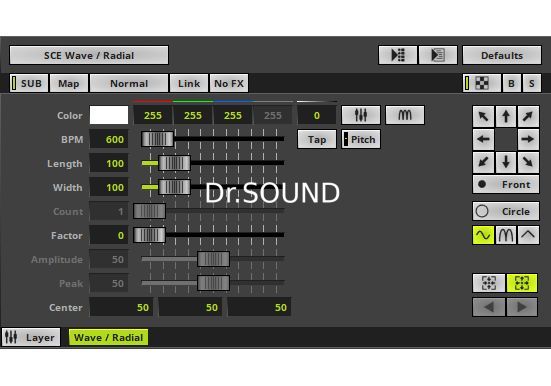
Task: Click the blue color value field
Action: tap(233, 115)
